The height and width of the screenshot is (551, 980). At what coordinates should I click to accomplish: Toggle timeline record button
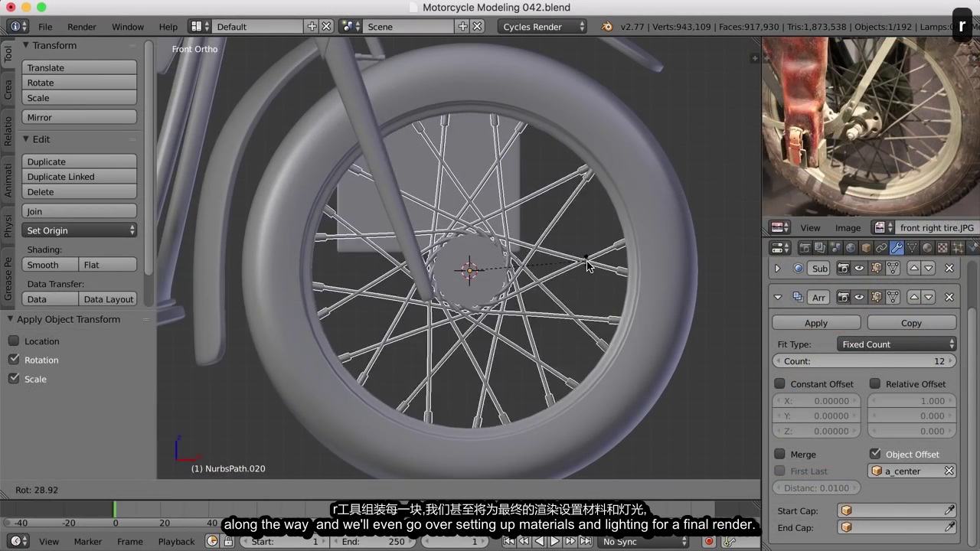pos(709,541)
